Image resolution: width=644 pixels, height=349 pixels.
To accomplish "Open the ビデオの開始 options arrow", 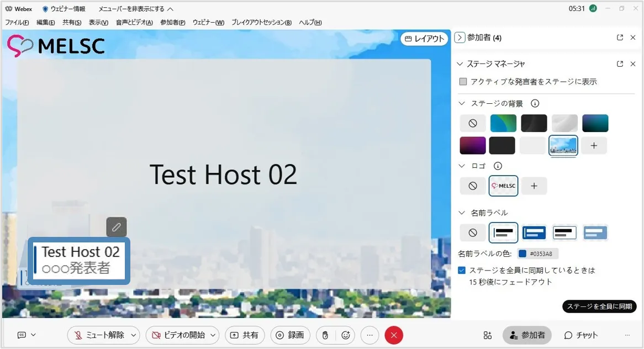I will 213,335.
